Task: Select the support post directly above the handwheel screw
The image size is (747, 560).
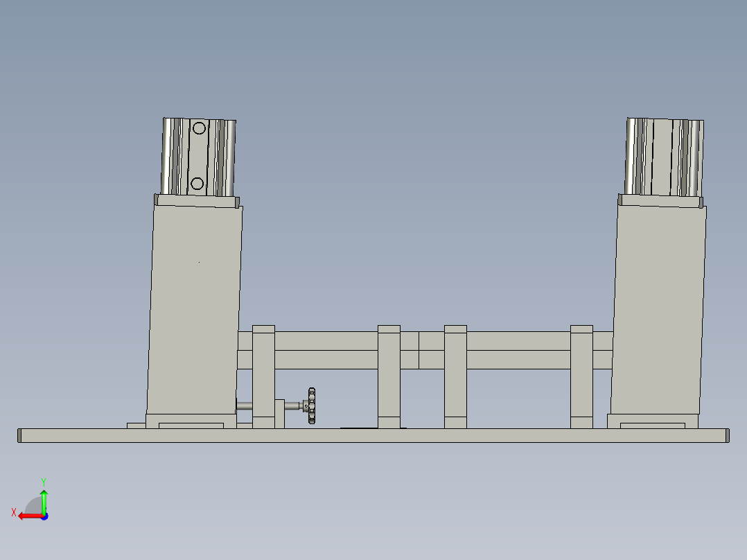Action: click(x=263, y=376)
